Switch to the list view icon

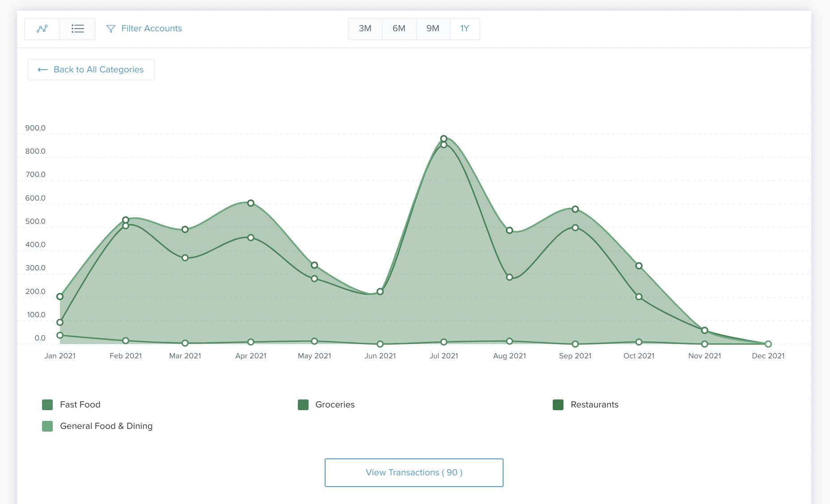pos(77,29)
